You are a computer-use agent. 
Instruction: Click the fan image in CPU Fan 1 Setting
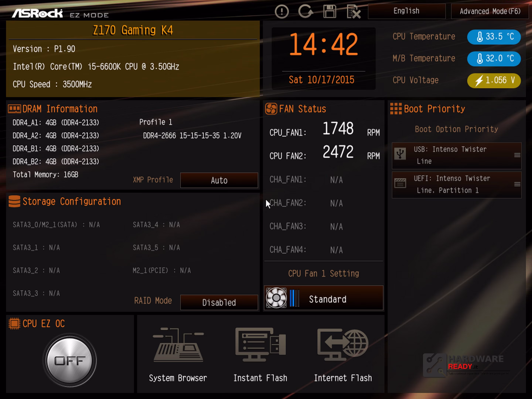tap(276, 298)
